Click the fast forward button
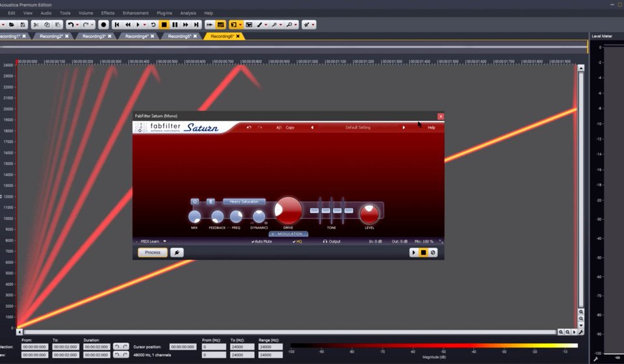 (x=185, y=25)
